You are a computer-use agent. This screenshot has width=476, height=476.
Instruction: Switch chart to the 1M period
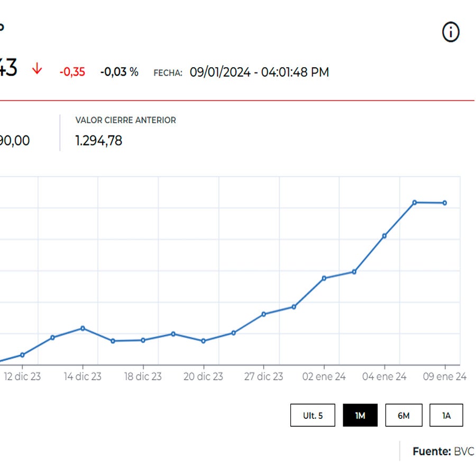[360, 416]
